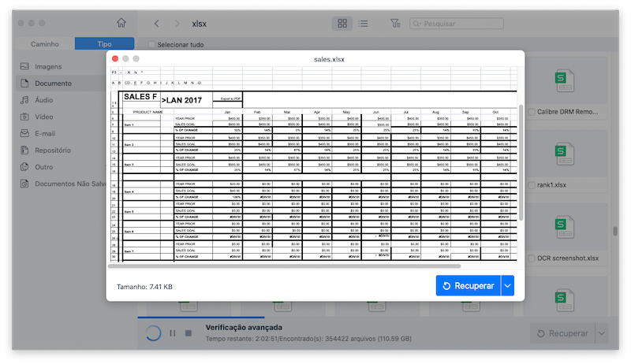The height and width of the screenshot is (364, 631).
Task: Click the bottom Recuperar button
Action: click(x=563, y=333)
